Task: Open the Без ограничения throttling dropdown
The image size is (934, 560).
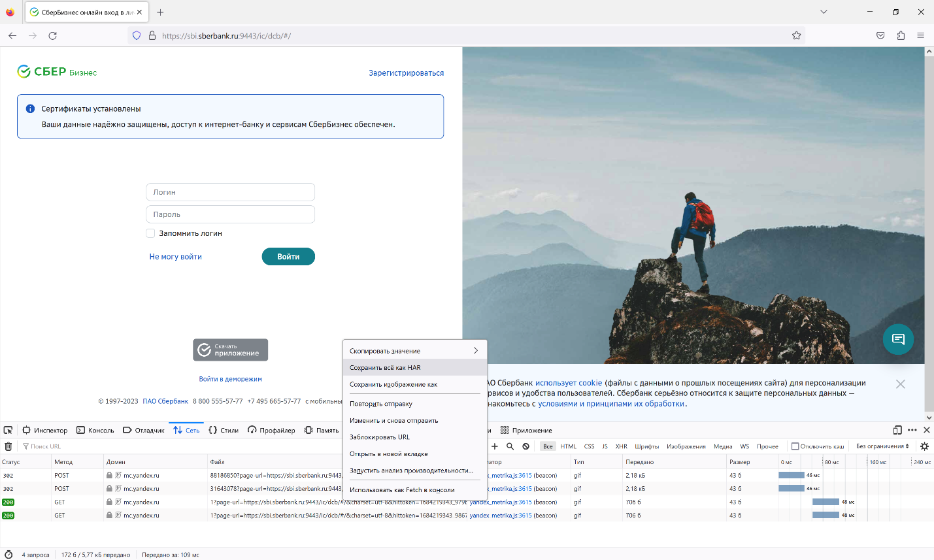Action: tap(882, 446)
